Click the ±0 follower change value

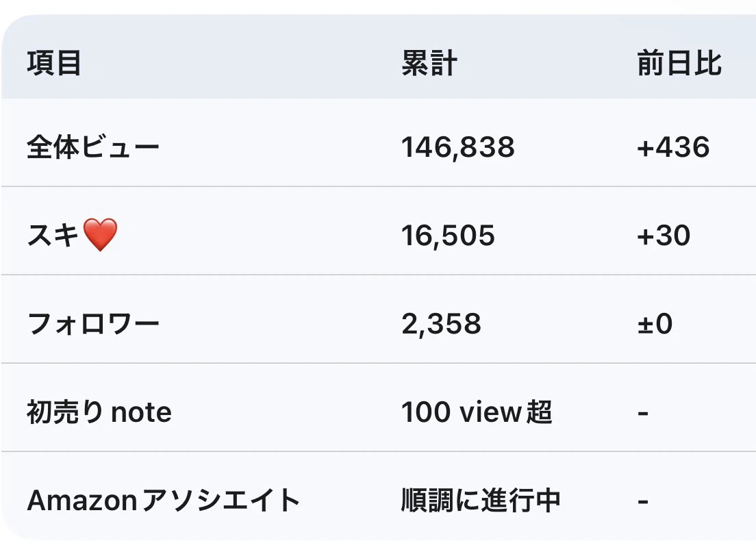click(655, 324)
